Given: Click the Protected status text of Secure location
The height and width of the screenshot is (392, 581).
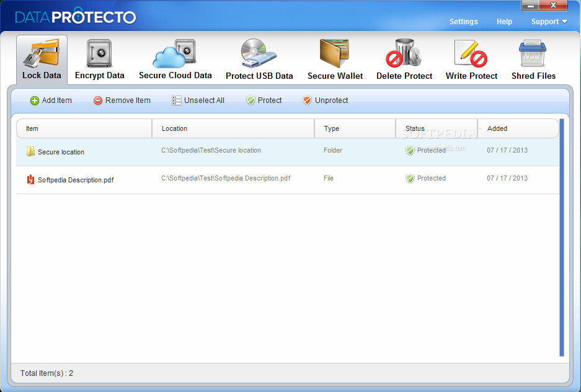Looking at the screenshot, I should click(432, 151).
